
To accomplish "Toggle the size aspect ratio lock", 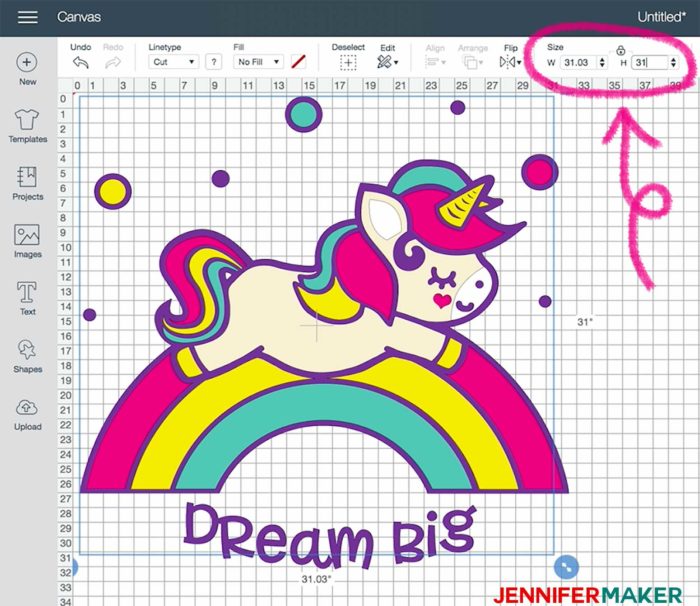I will point(621,50).
